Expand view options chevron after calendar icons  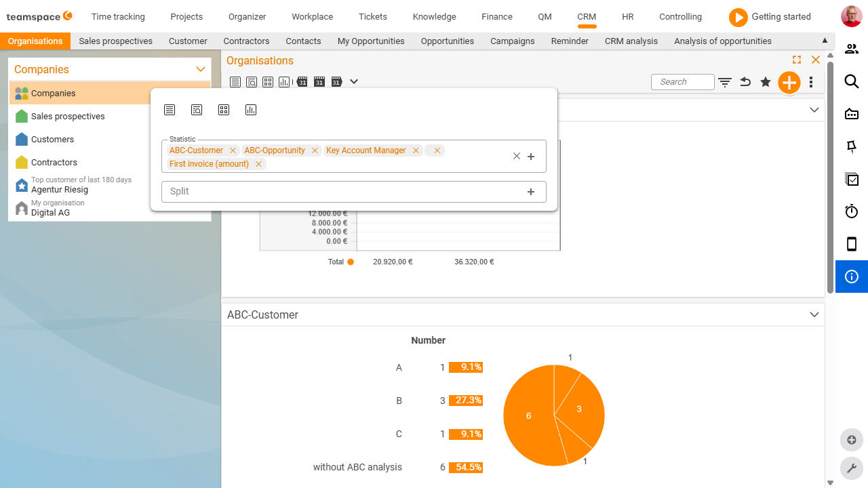[x=354, y=82]
